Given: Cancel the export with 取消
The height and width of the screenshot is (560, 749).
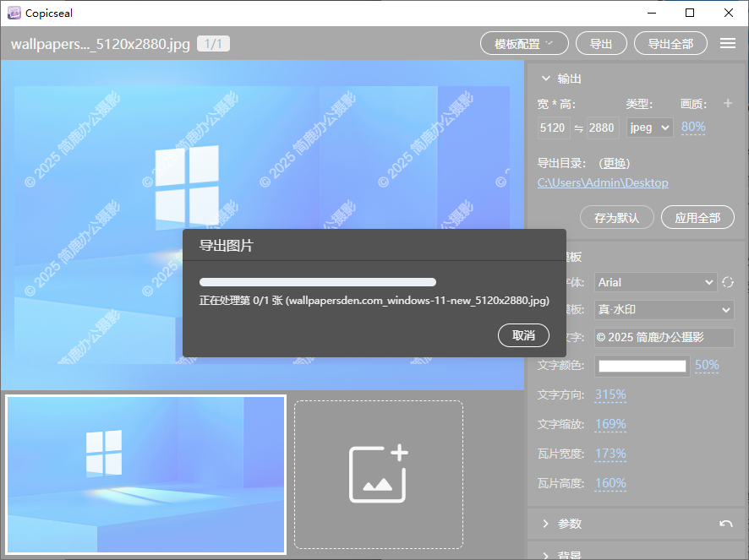Looking at the screenshot, I should pos(523,335).
